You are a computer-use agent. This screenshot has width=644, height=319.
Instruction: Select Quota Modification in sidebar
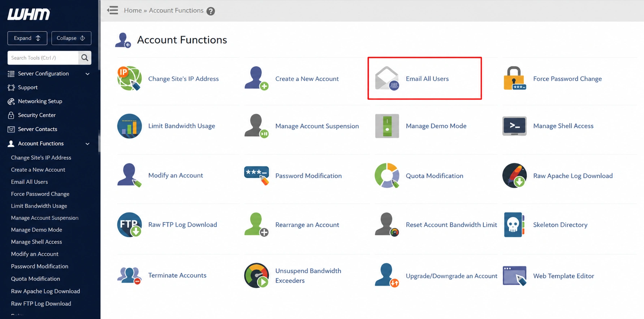pos(35,279)
